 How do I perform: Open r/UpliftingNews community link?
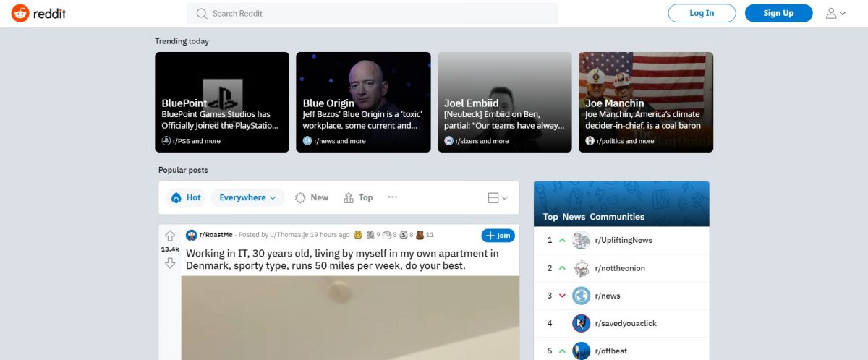tap(623, 241)
